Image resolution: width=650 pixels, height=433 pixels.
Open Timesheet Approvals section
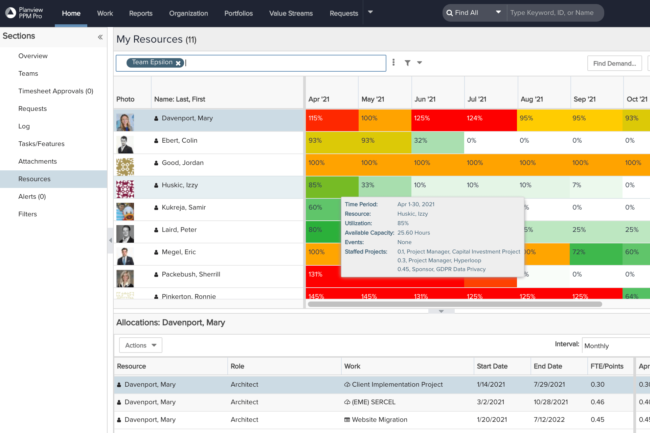[55, 91]
